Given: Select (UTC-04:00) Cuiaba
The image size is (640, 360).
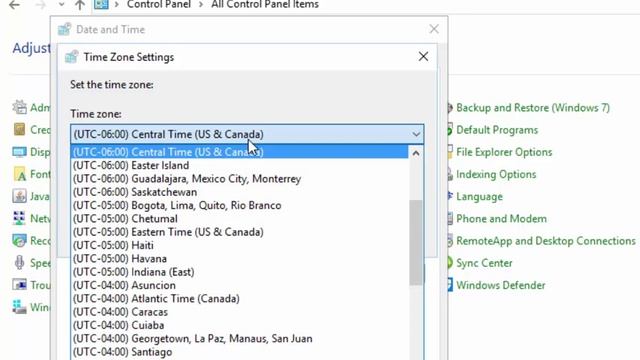Looking at the screenshot, I should tap(240, 325).
